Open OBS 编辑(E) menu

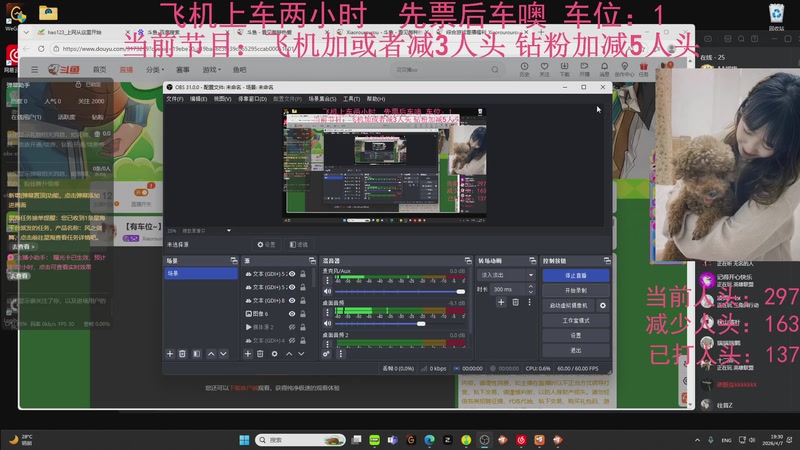[198, 99]
